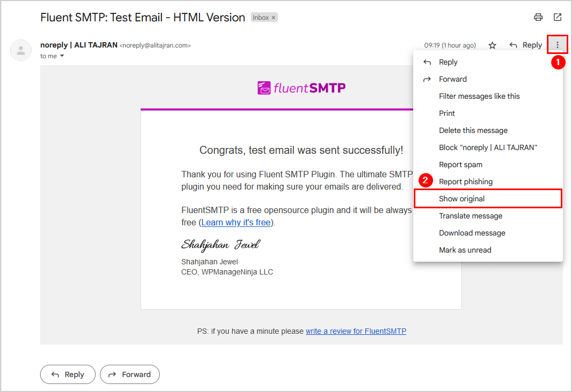Expand the 'to me' recipient details arrow
Screen dimensions: 572x392
pos(62,56)
